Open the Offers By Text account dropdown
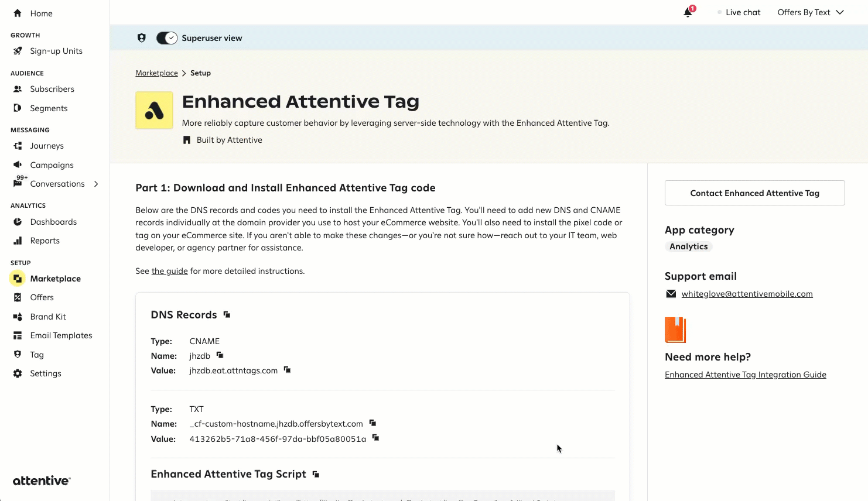Viewport: 868px width, 501px height. pyautogui.click(x=810, y=12)
